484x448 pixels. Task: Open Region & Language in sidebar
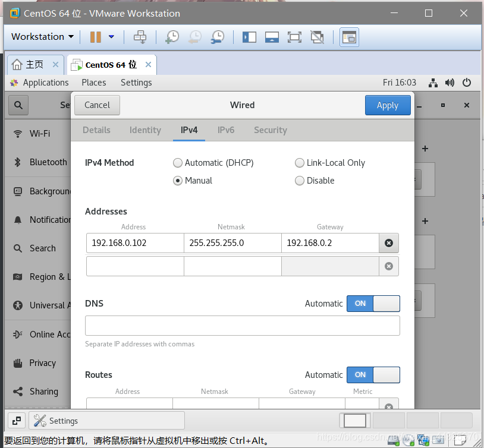[37, 277]
